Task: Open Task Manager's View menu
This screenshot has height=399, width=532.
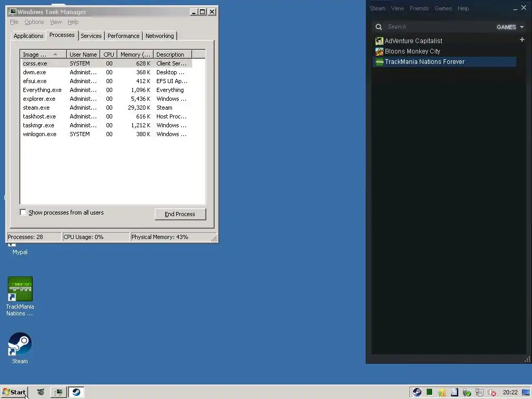Action: tap(56, 22)
